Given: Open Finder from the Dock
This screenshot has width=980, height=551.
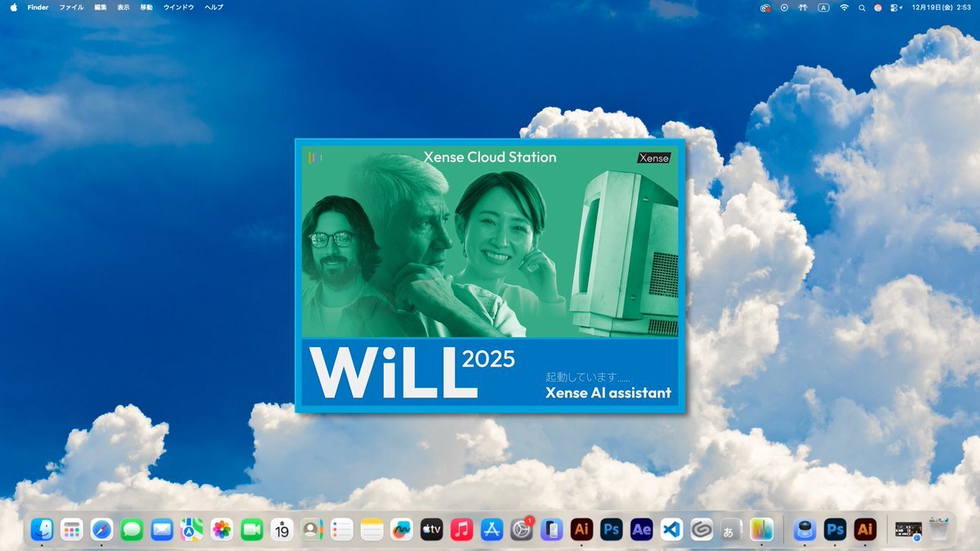Looking at the screenshot, I should point(42,530).
